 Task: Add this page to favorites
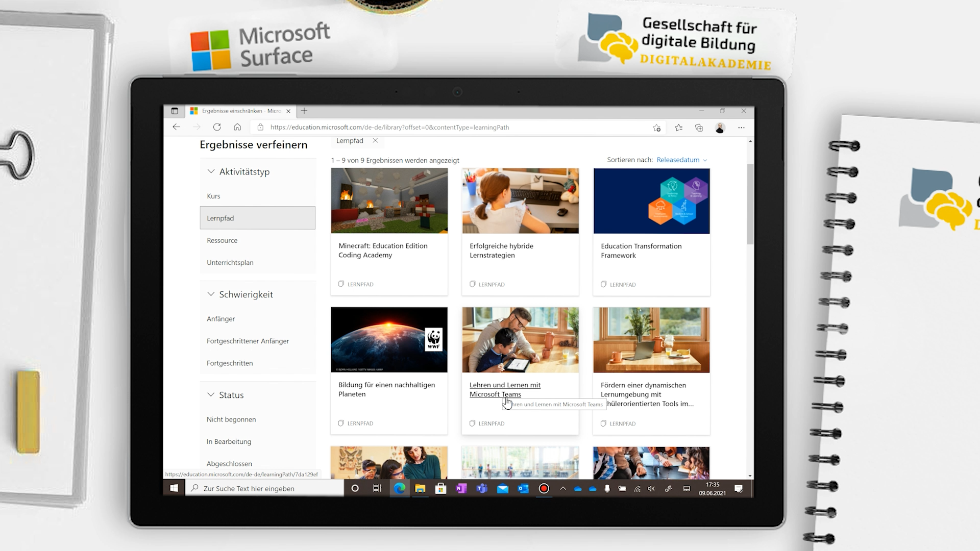tap(657, 128)
